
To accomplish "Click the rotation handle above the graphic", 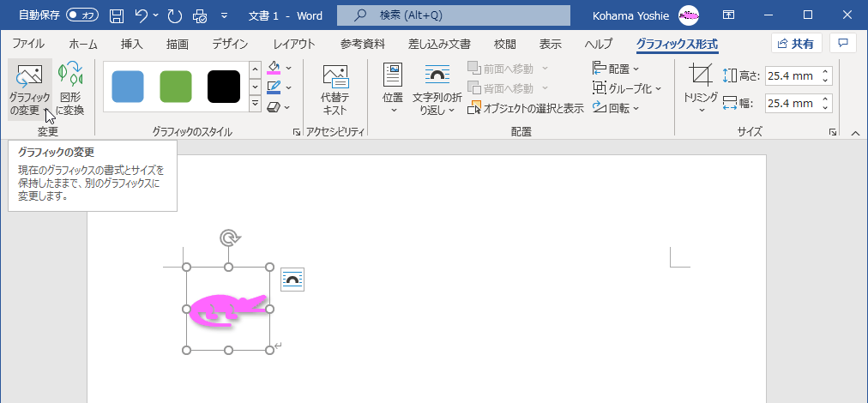I will tap(229, 238).
